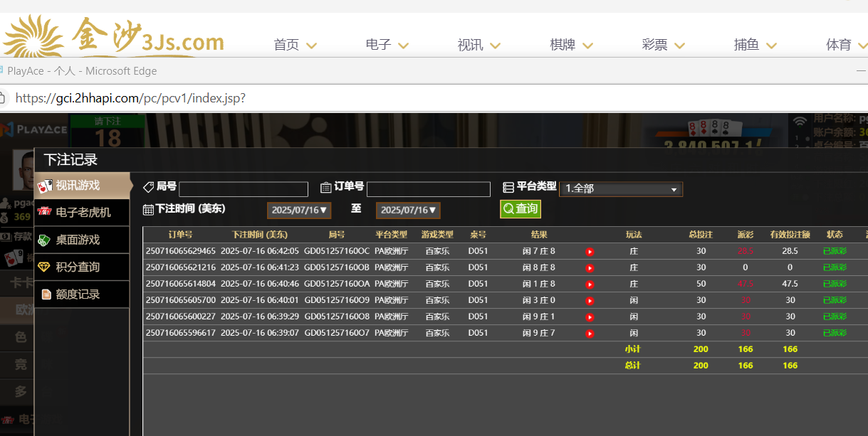Open 首页 in the top navigation
868x436 pixels.
coord(286,45)
